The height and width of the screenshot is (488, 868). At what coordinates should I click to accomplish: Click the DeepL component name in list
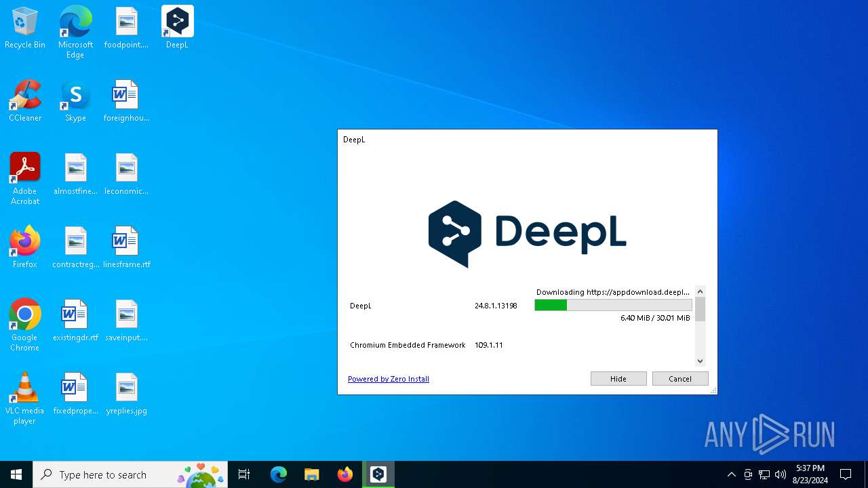click(x=361, y=306)
